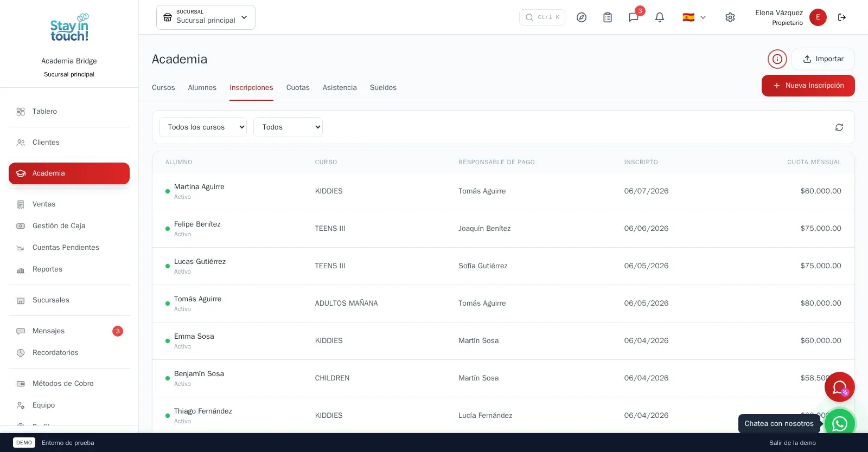868x452 pixels.
Task: Switch to Alumnos tab
Action: click(x=202, y=88)
